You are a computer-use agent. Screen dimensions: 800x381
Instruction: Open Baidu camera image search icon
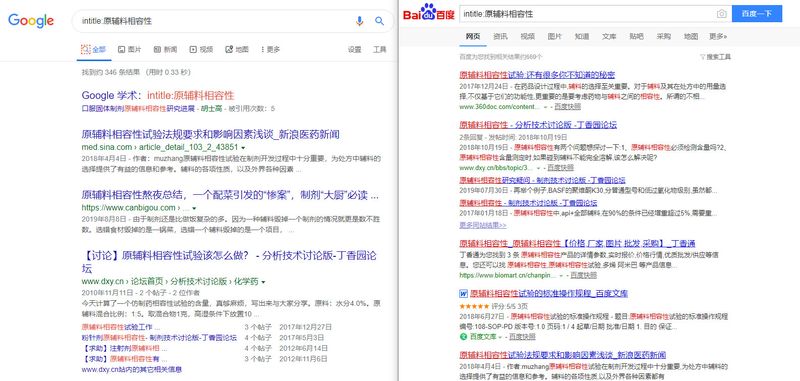pos(721,14)
